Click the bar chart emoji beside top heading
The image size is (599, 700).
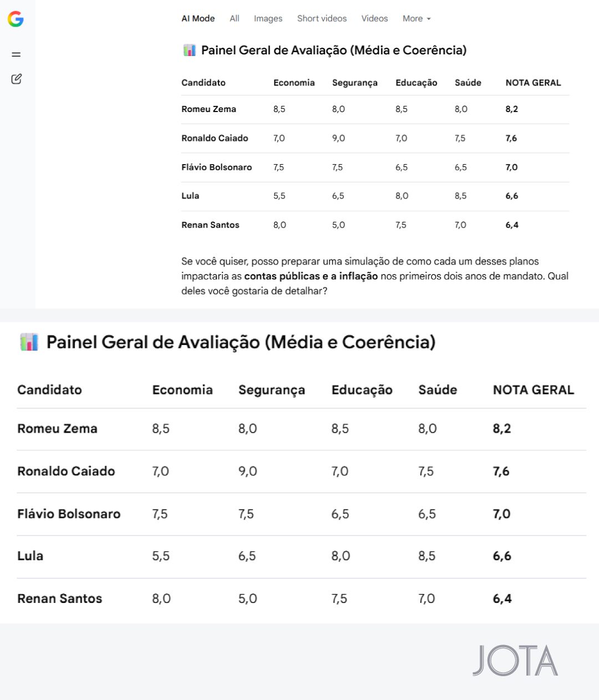(190, 50)
